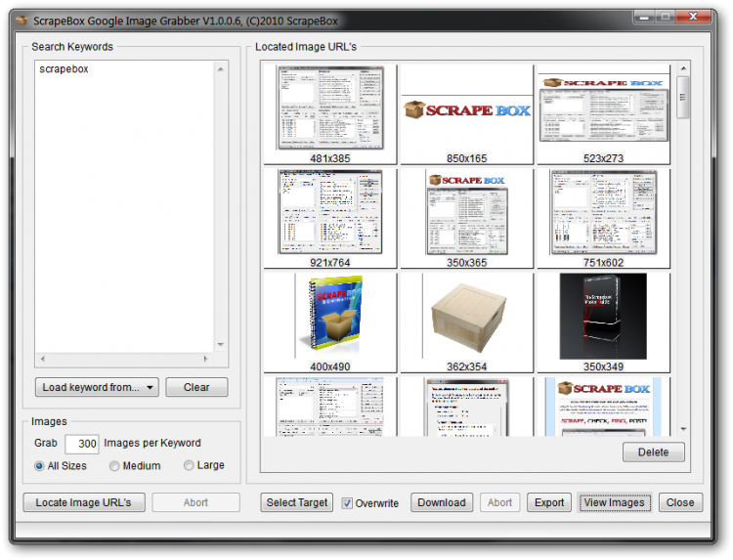Click the keywords box scroll down arrow
Image resolution: width=733 pixels, height=560 pixels.
(221, 345)
